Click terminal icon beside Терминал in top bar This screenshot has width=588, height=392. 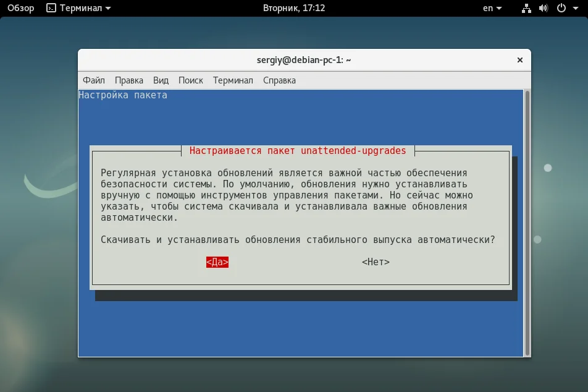pos(51,8)
